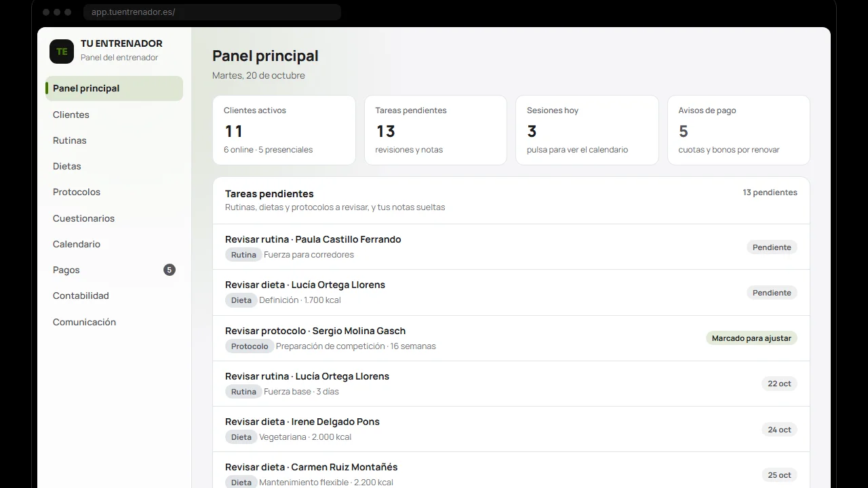The image size is (868, 488).
Task: Open Dietas in the sidebar
Action: point(114,166)
